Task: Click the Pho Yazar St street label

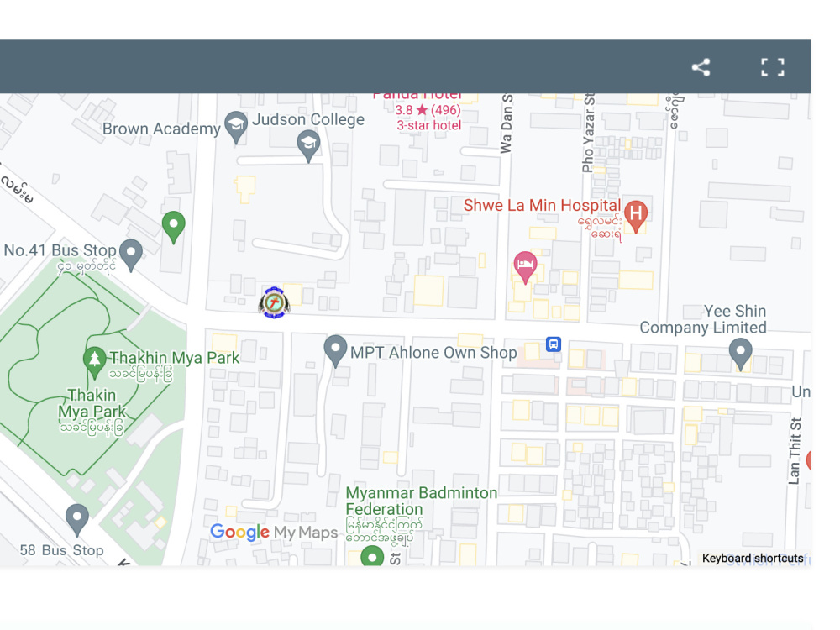Action: point(588,134)
